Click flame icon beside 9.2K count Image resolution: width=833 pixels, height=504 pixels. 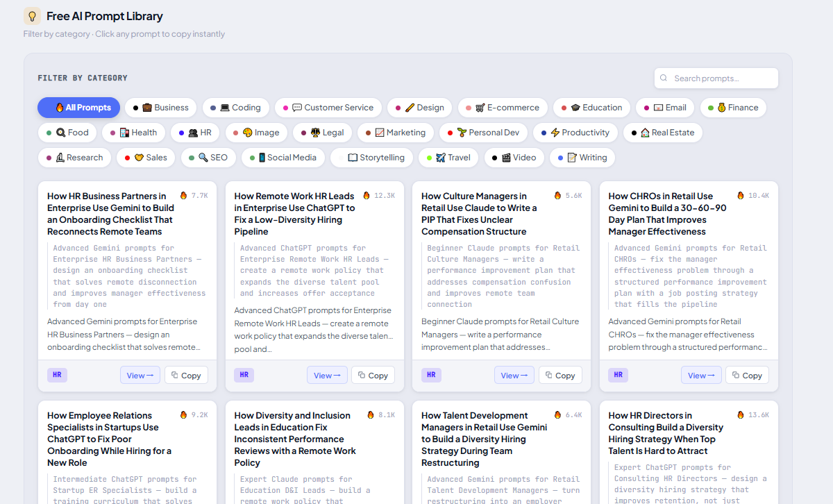tap(183, 415)
